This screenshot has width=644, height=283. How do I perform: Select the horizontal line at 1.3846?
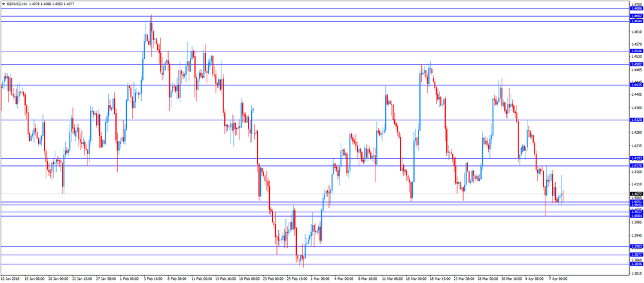tap(315, 264)
